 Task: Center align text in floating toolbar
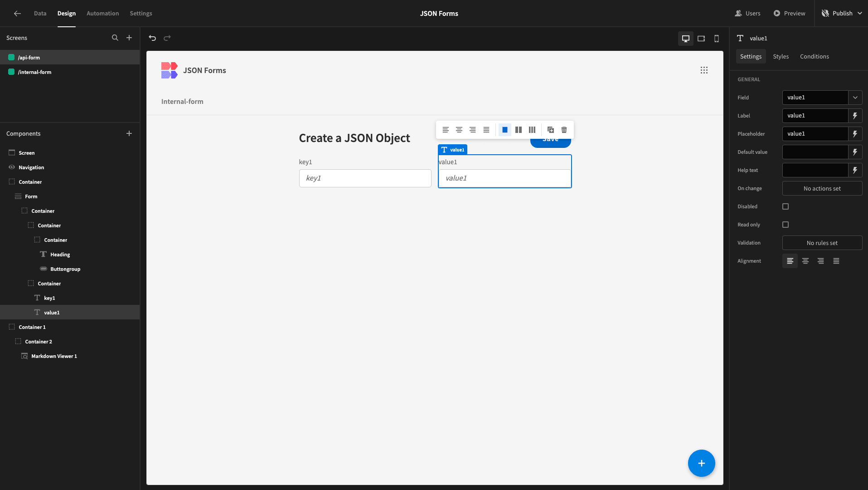click(x=459, y=130)
